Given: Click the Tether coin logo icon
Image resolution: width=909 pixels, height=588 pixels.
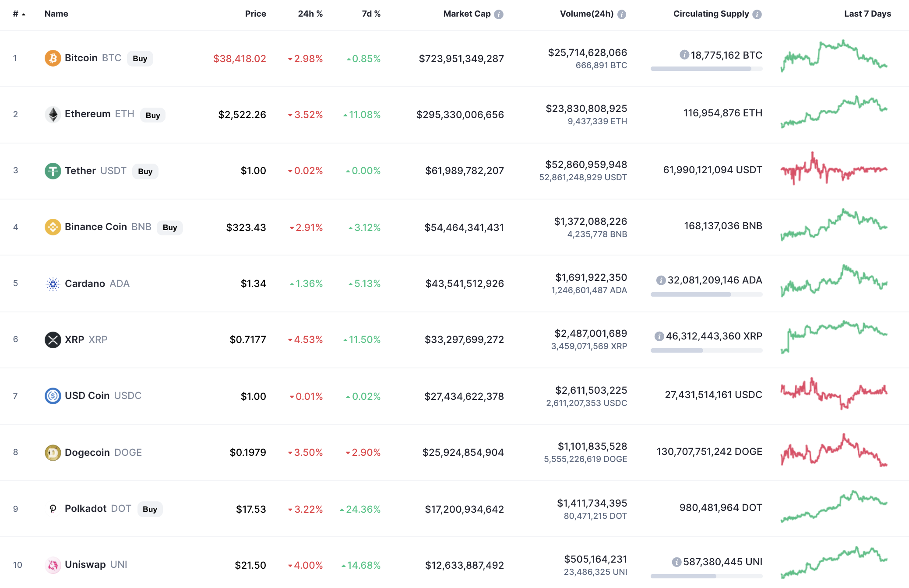Looking at the screenshot, I should tap(53, 171).
